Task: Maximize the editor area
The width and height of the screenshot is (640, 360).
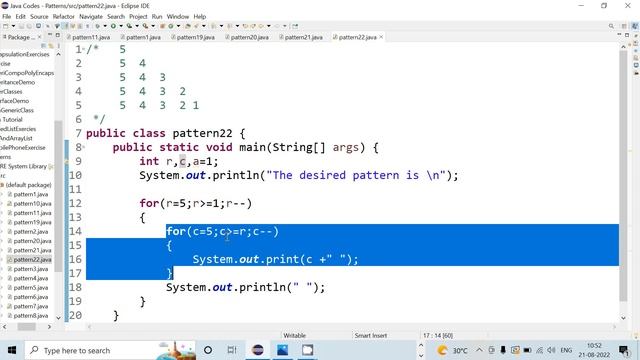Action: pos(627,36)
